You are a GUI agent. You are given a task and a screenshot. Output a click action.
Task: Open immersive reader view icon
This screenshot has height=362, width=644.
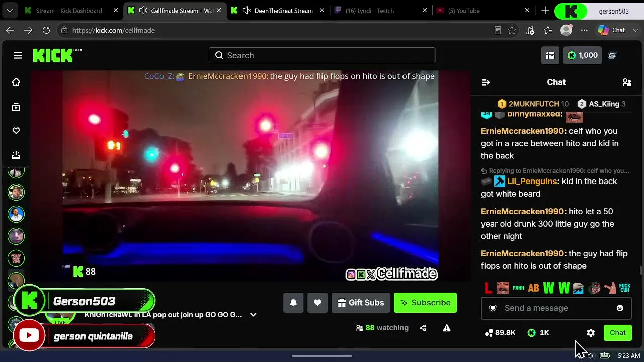(498, 30)
